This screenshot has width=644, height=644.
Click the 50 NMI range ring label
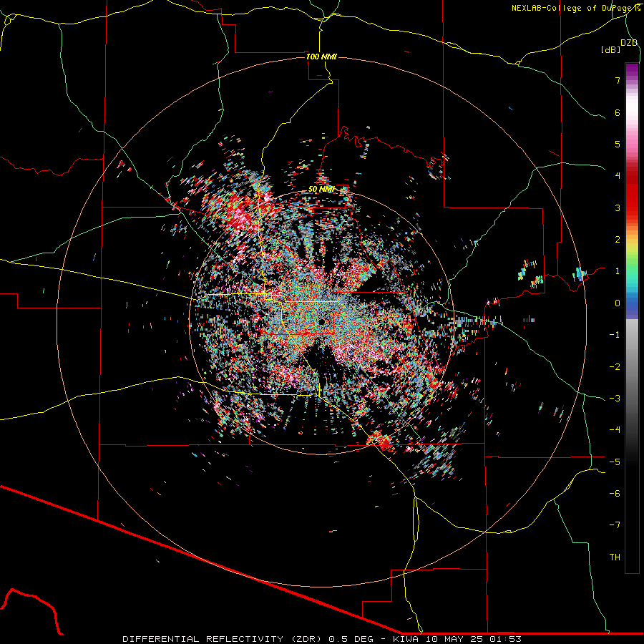[321, 189]
